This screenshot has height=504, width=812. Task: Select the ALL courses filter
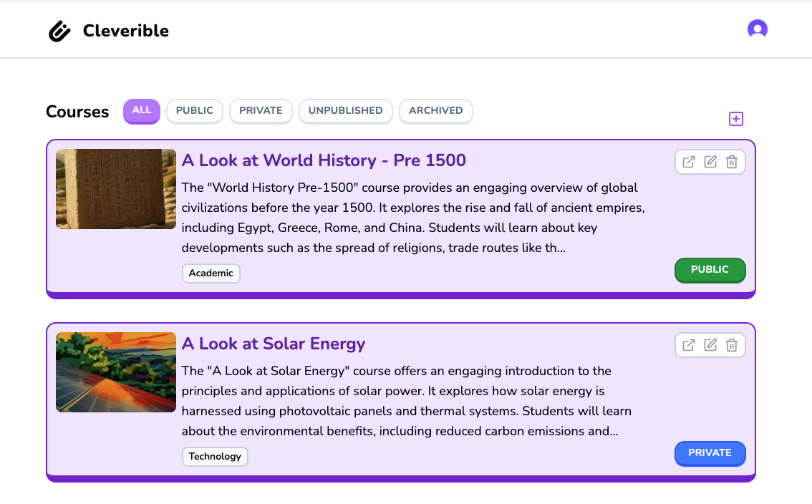point(141,111)
